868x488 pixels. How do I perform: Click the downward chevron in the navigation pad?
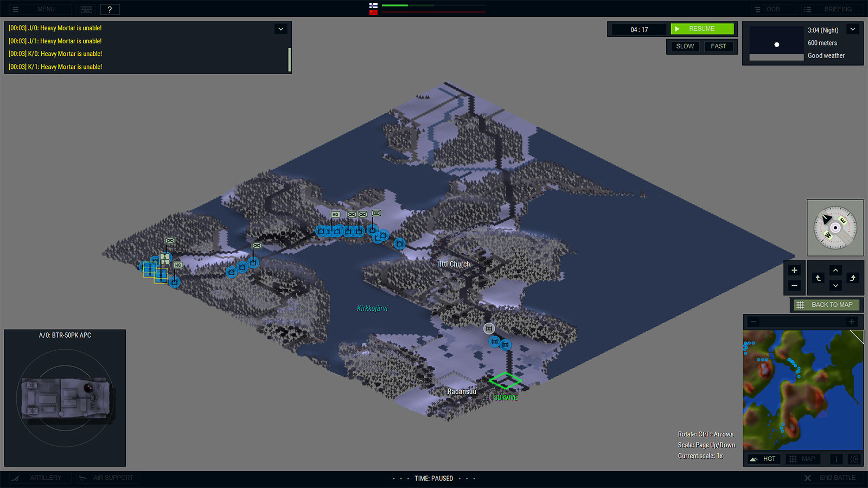[835, 286]
